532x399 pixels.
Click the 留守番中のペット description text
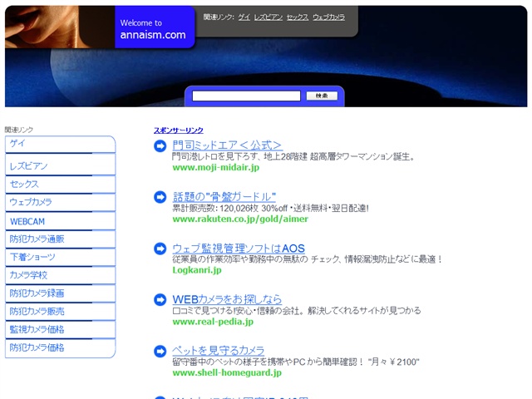click(296, 362)
